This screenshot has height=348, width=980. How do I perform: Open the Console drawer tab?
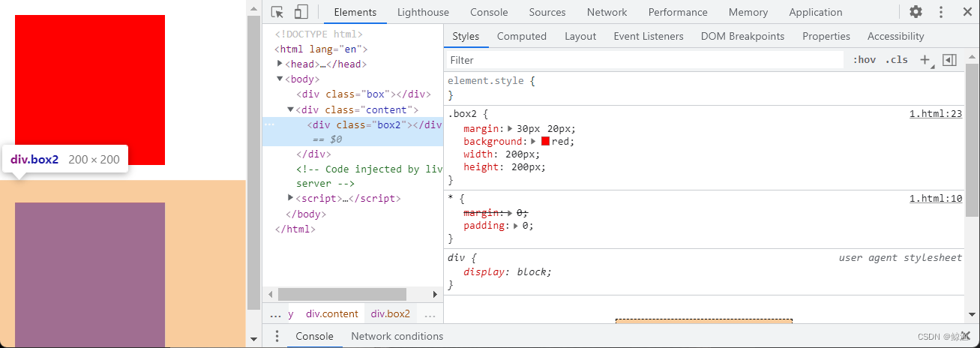(314, 336)
